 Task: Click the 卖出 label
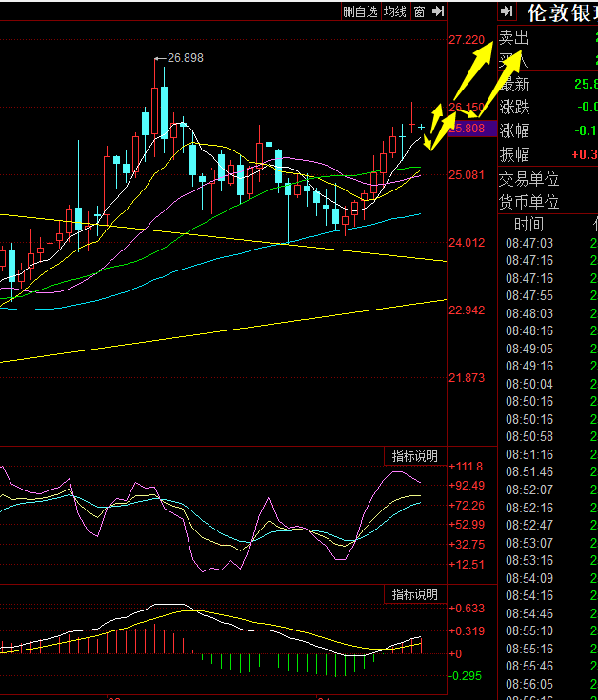pyautogui.click(x=513, y=38)
